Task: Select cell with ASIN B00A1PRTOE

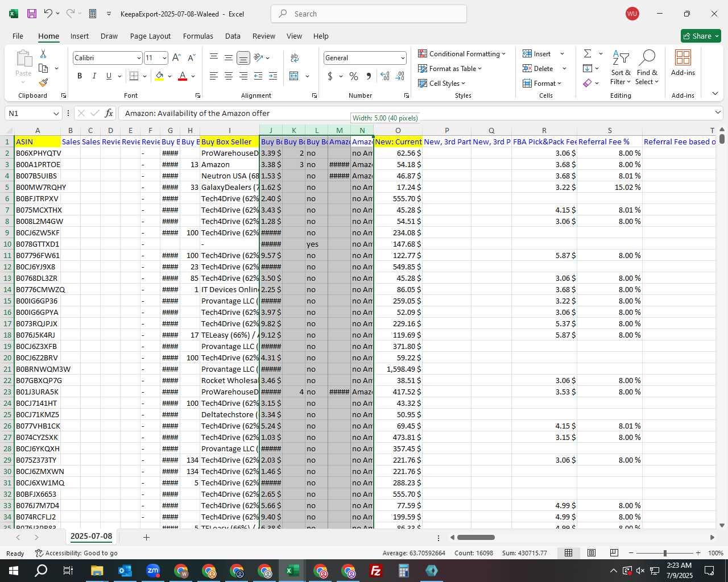Action: coord(38,164)
